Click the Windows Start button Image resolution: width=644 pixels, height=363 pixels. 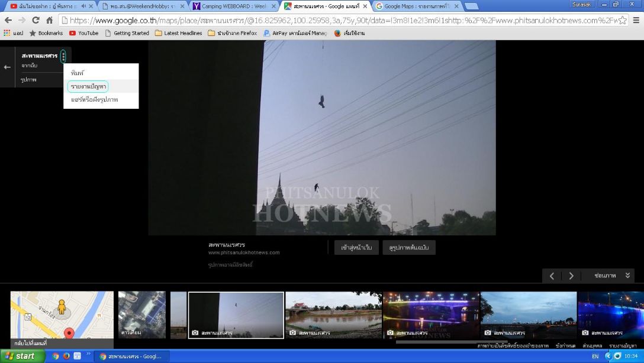click(21, 356)
